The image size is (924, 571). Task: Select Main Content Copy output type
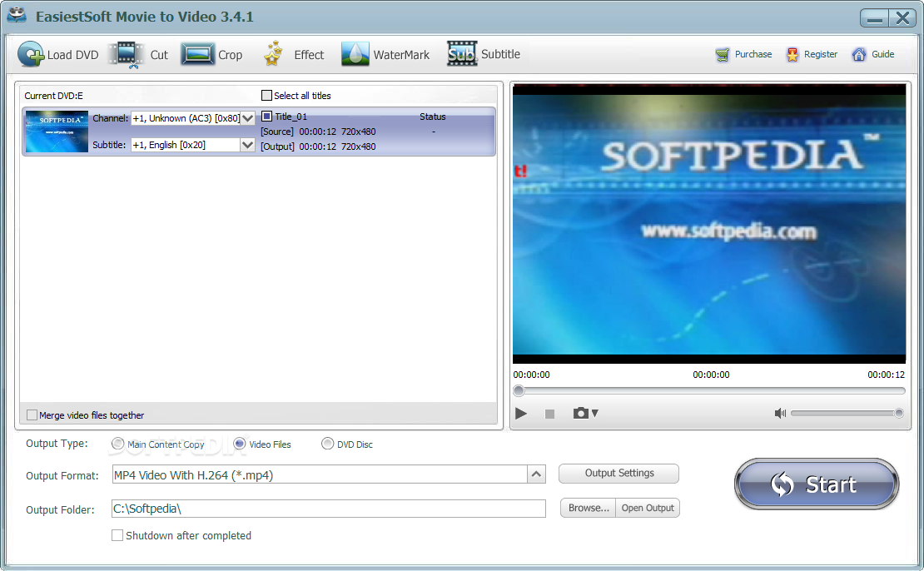click(x=118, y=443)
